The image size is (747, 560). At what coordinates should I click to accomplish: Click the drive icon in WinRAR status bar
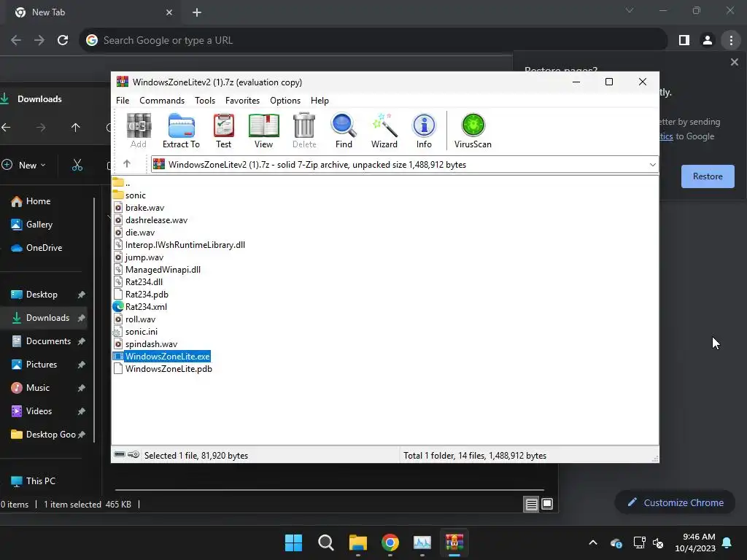[x=120, y=455]
